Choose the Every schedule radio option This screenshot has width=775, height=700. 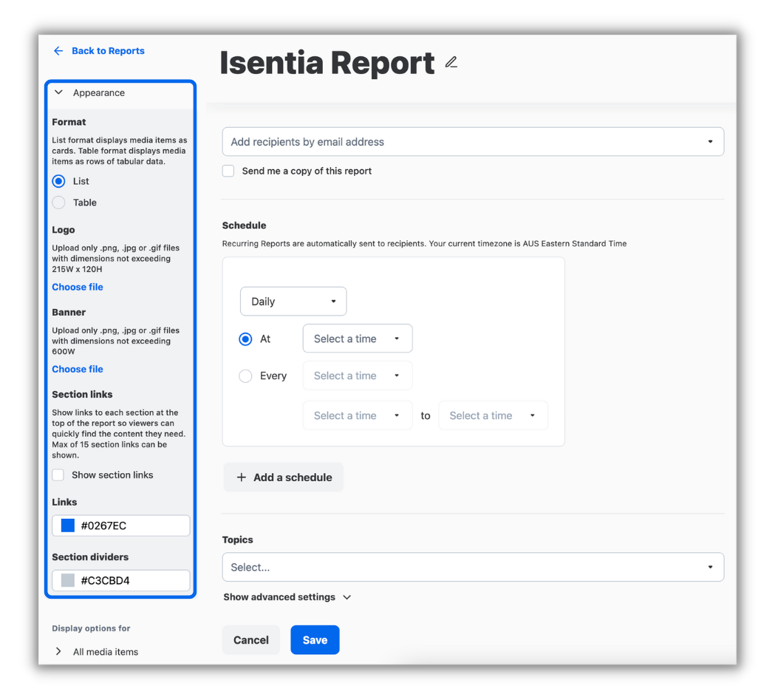(245, 376)
